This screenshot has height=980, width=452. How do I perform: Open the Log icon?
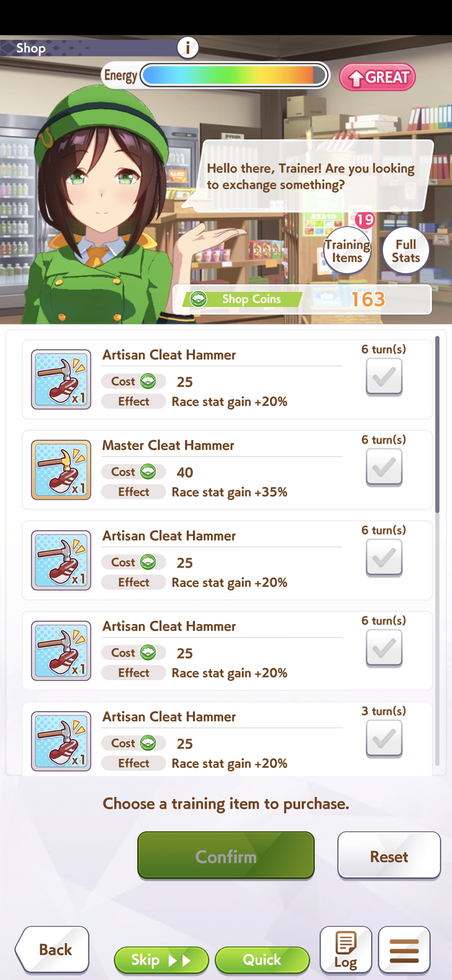[x=346, y=949]
